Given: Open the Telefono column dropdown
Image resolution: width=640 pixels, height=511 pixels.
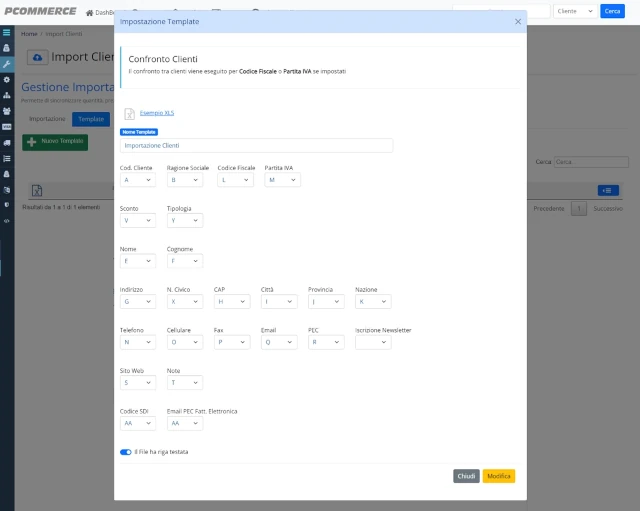Looking at the screenshot, I should [138, 342].
